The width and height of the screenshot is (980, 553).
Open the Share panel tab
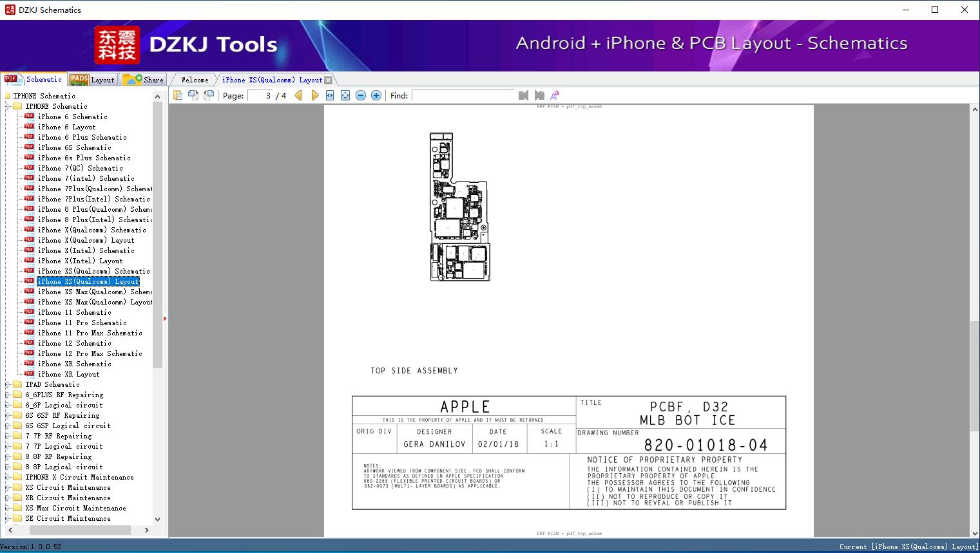pyautogui.click(x=143, y=80)
